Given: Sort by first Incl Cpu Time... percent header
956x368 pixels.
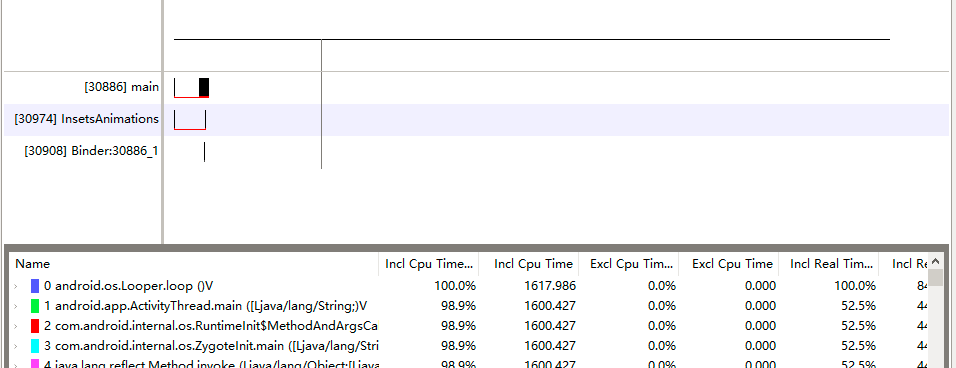Looking at the screenshot, I should 429,264.
